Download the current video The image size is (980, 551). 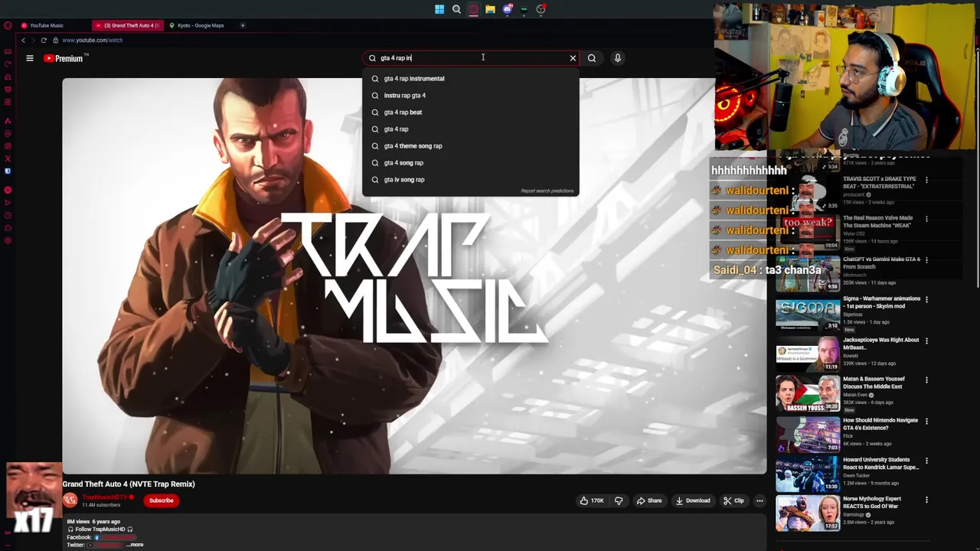(x=693, y=500)
